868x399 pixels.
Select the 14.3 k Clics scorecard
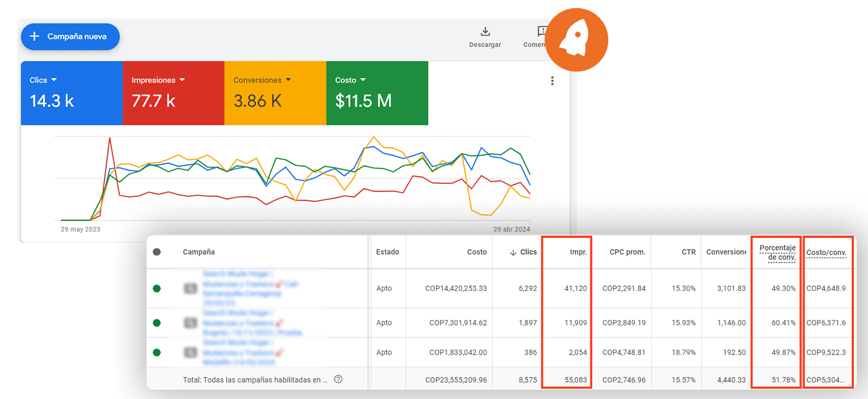pos(72,93)
